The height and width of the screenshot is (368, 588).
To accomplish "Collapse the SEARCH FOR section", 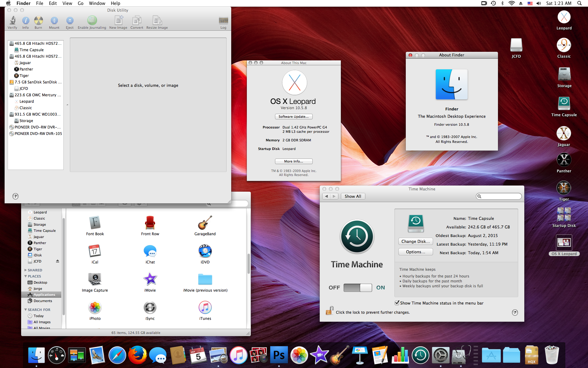I will click(x=25, y=309).
